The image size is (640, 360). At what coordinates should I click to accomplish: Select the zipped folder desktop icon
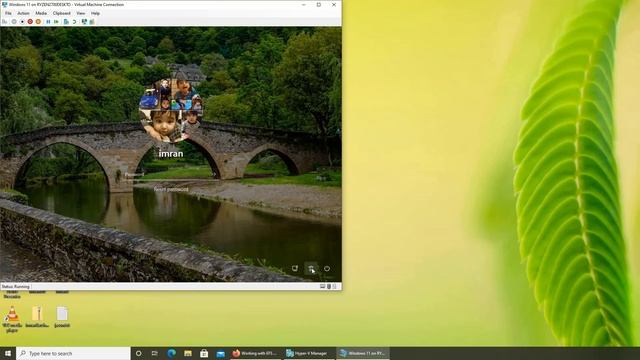coord(37,317)
